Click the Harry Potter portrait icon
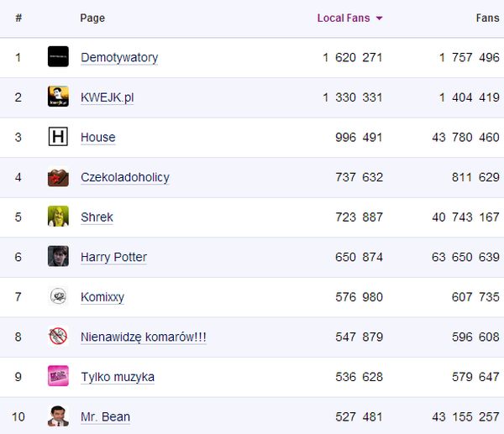Viewport: 504px width, 434px height. [x=58, y=257]
